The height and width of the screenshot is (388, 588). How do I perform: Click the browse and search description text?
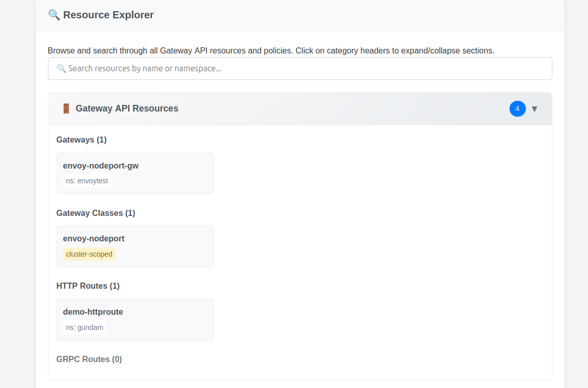point(271,50)
